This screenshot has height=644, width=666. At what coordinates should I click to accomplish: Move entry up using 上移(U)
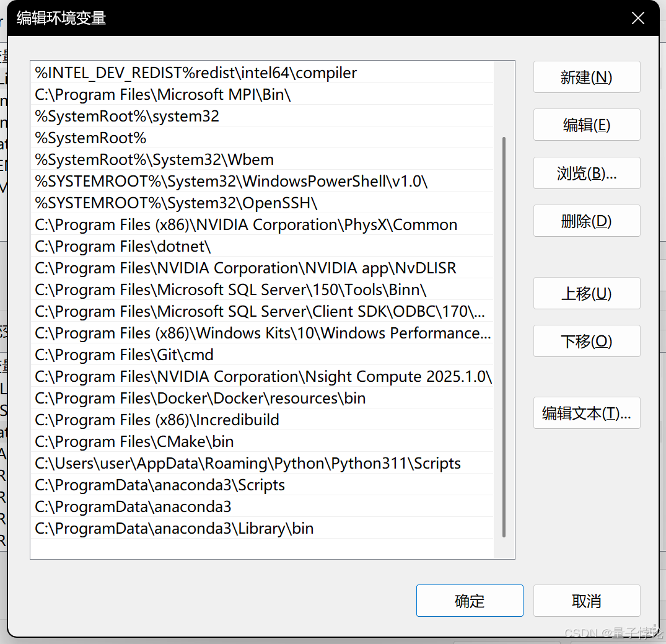(586, 293)
